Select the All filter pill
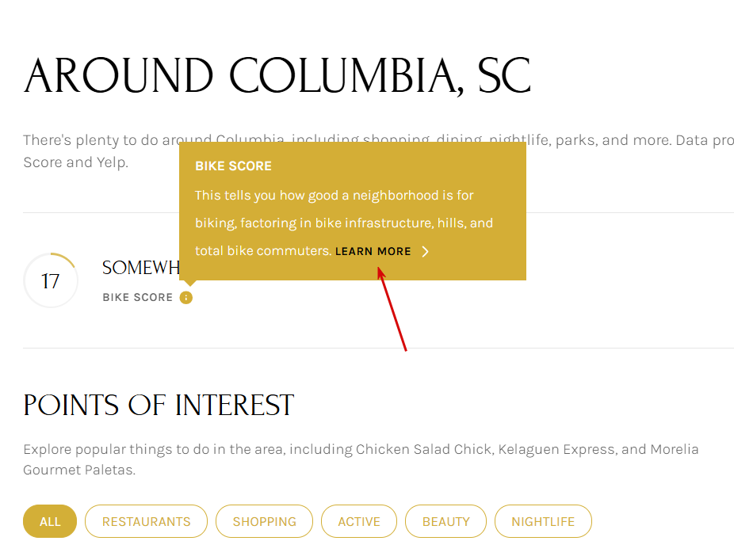The image size is (734, 560). tap(50, 521)
